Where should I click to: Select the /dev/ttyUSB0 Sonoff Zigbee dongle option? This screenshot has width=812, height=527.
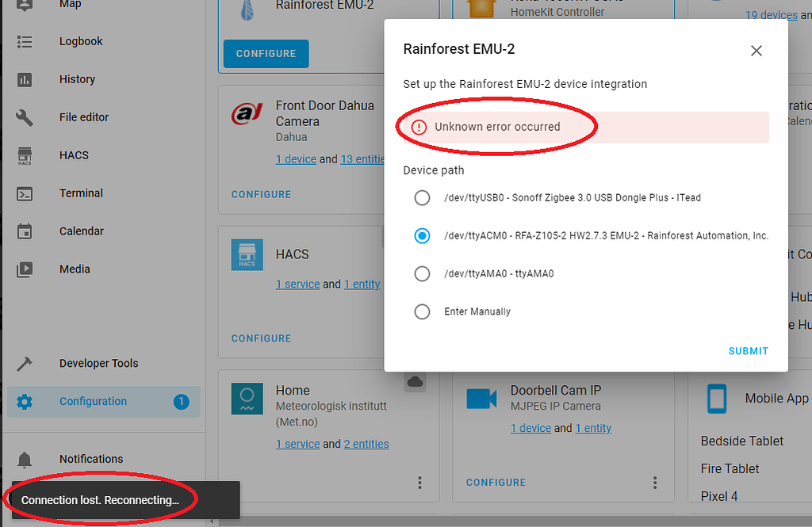coord(422,197)
